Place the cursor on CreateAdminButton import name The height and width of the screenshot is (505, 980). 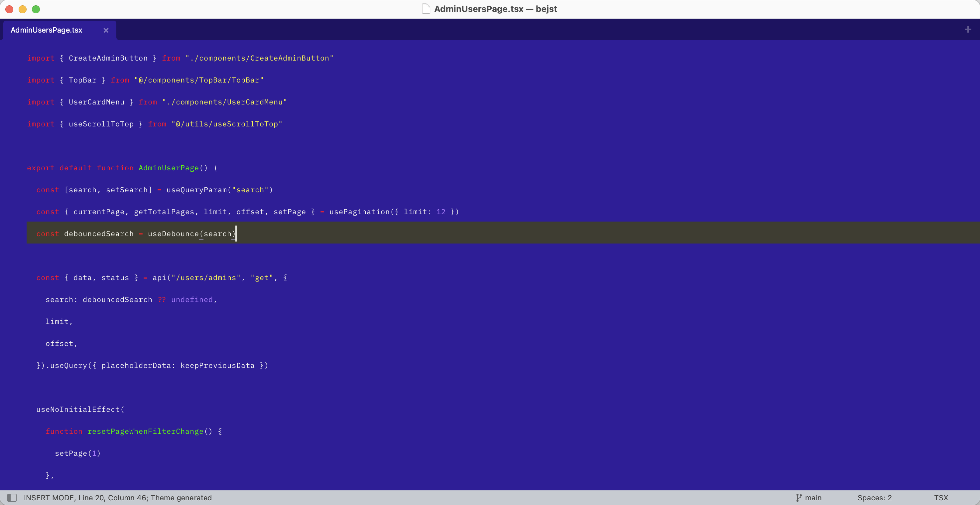tap(108, 58)
